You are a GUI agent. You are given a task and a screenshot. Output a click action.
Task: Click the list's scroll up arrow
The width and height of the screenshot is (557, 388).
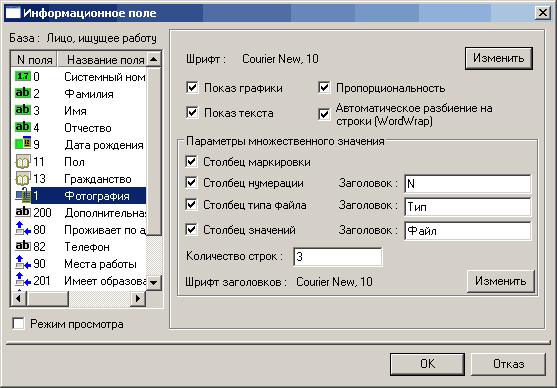pos(154,59)
